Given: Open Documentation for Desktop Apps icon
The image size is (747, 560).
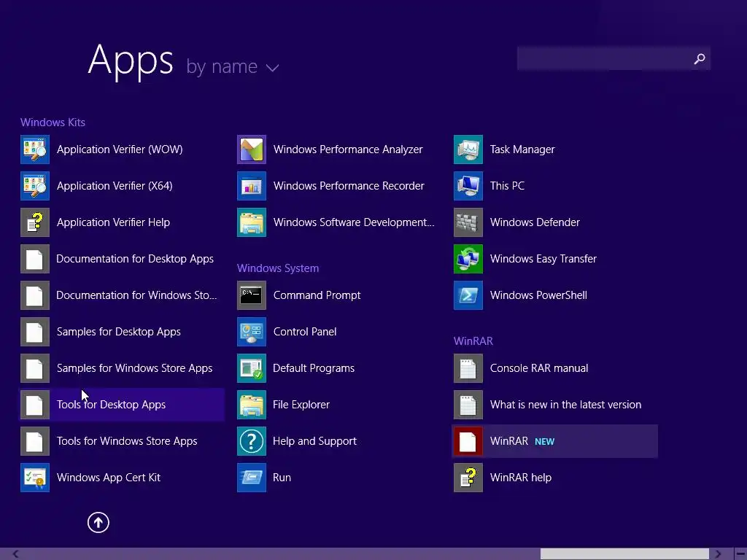Looking at the screenshot, I should point(35,259).
